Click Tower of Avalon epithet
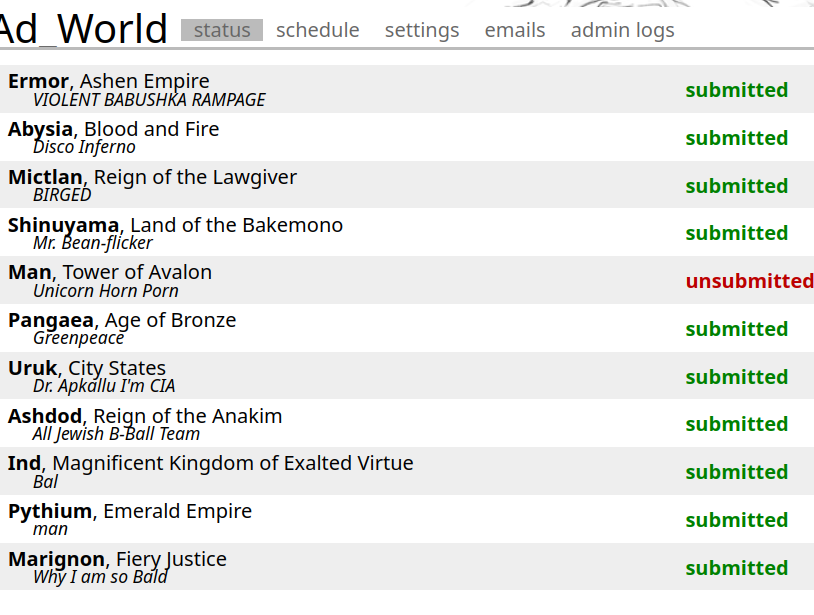The image size is (814, 615). tap(137, 272)
